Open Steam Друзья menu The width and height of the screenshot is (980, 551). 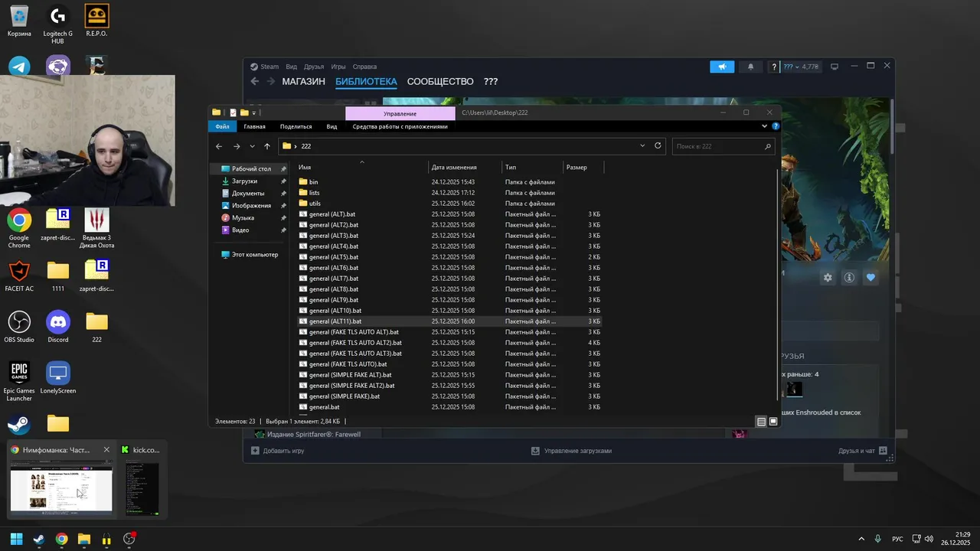point(314,67)
